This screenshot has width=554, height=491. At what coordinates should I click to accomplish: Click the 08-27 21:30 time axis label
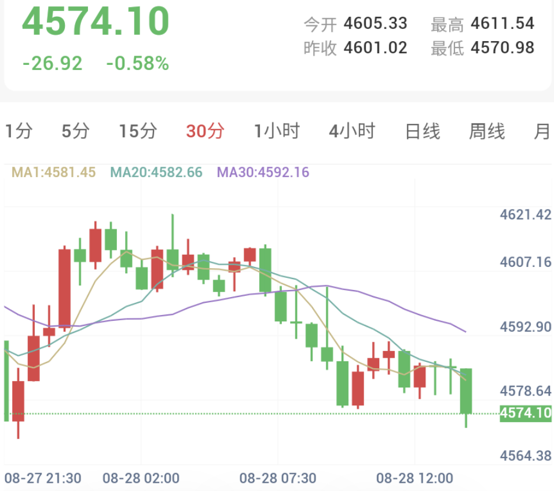point(43,479)
